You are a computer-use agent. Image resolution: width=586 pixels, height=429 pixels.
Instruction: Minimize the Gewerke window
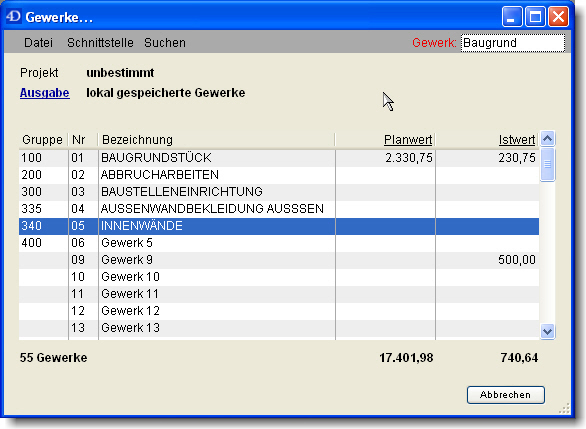(512, 17)
